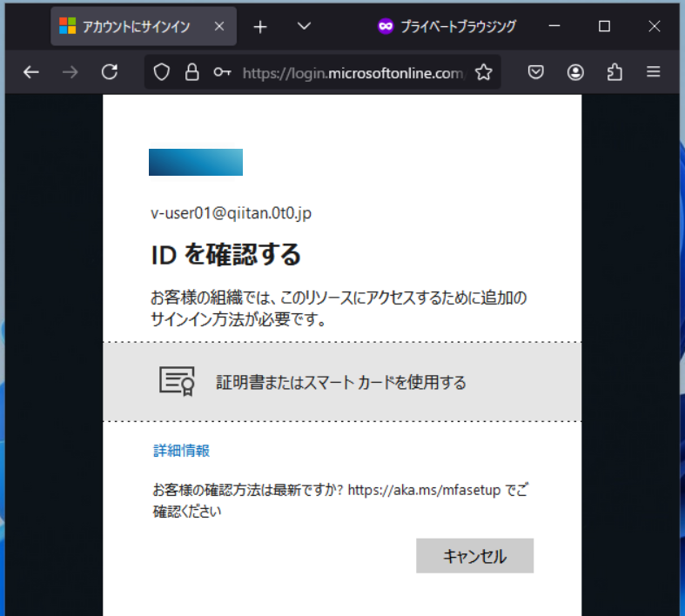Click the プライベートブラウジング indicator

(x=447, y=27)
